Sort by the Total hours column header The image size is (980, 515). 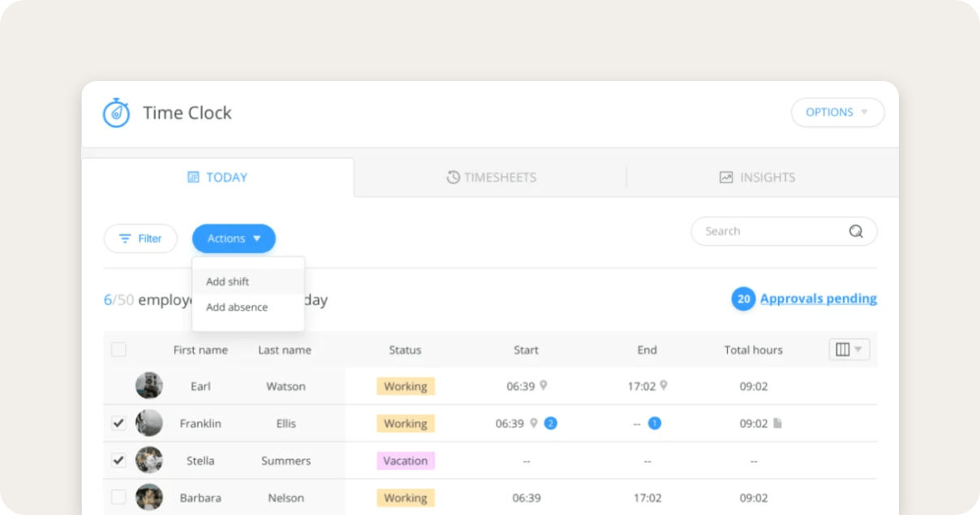tap(754, 350)
